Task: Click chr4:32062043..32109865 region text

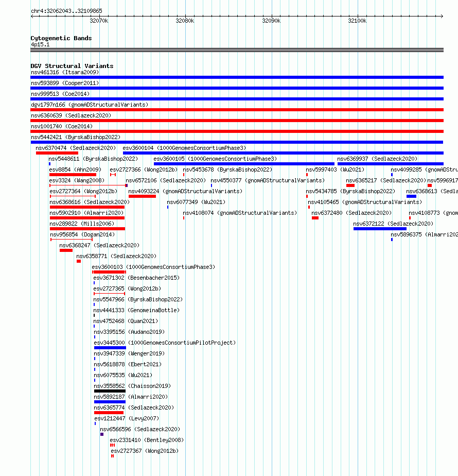Action: click(x=66, y=11)
